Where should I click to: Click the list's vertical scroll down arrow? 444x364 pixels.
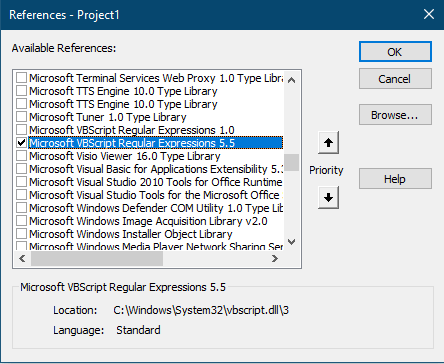291,242
